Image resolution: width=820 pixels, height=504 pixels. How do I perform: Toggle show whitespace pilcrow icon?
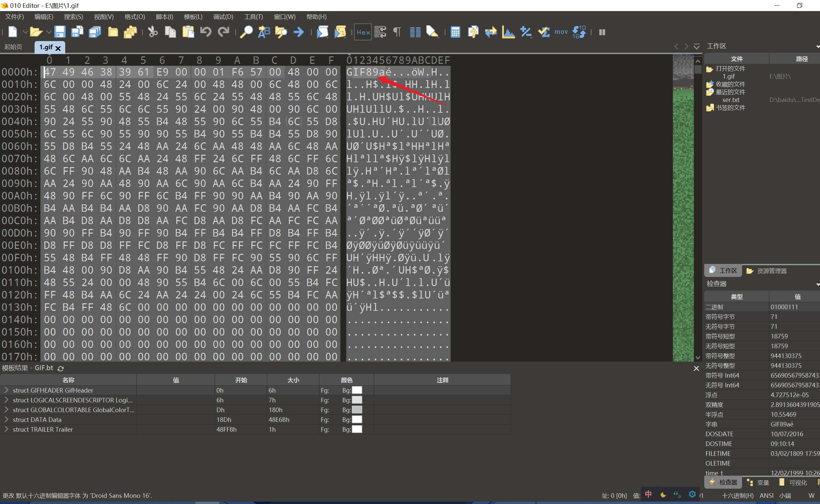[397, 32]
